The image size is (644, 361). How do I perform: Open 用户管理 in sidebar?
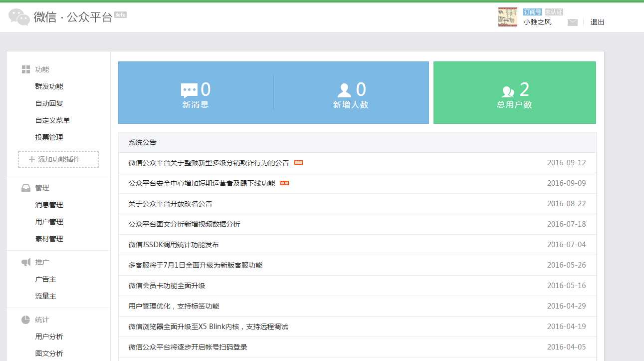tap(49, 222)
